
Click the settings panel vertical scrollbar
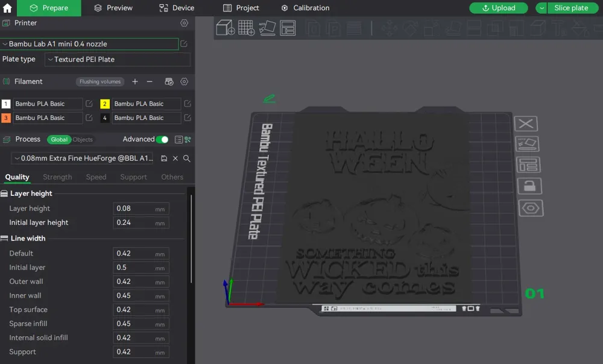pos(191,239)
